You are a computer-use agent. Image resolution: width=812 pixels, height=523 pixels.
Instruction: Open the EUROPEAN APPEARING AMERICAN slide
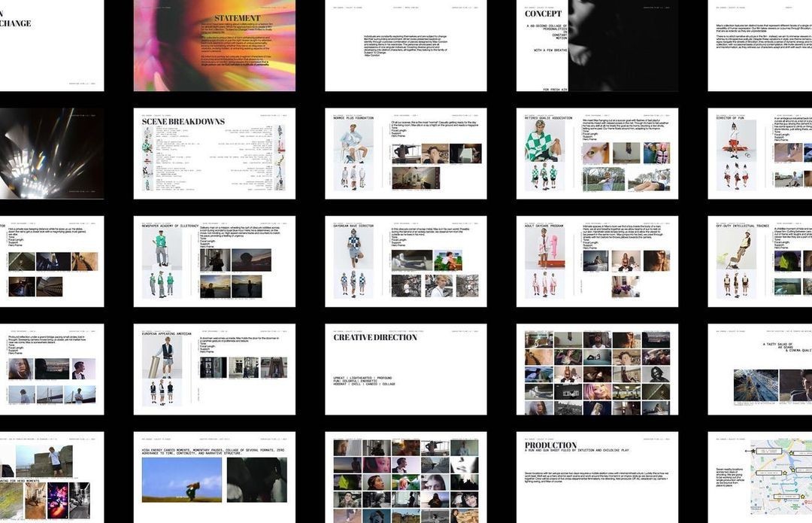click(x=214, y=369)
